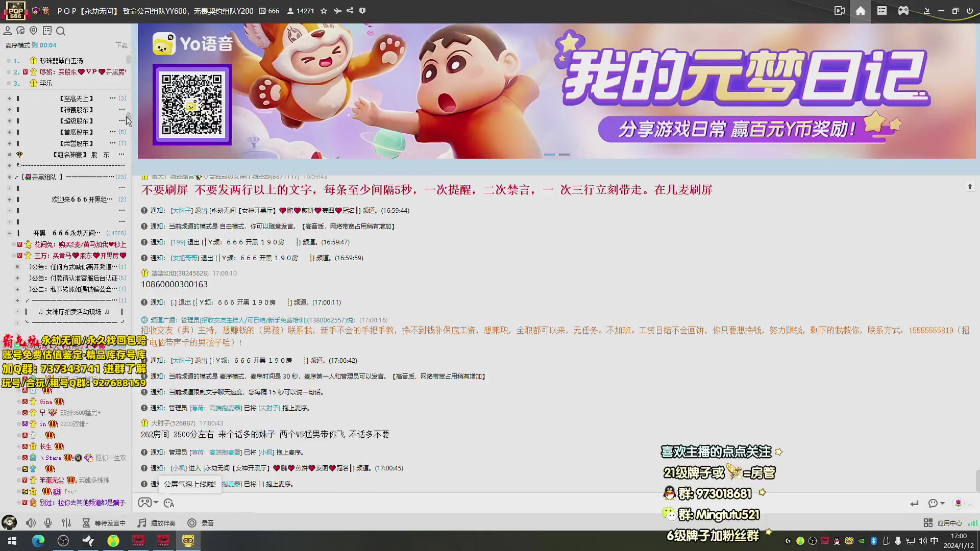Click the 等待发言中 waiting-to-speak button
The image size is (980, 551).
tap(104, 523)
